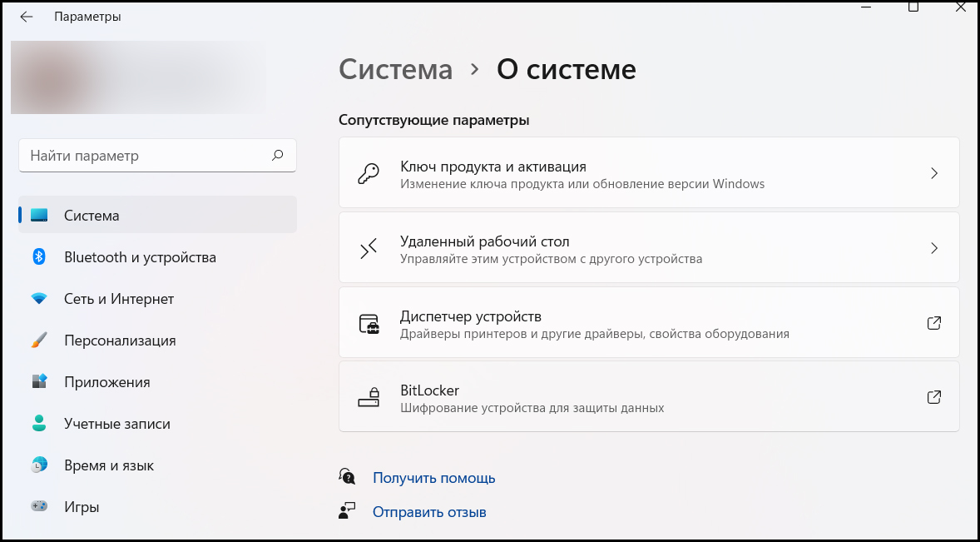Focus the Найти параметр search field
This screenshot has height=542, width=980.
[157, 156]
